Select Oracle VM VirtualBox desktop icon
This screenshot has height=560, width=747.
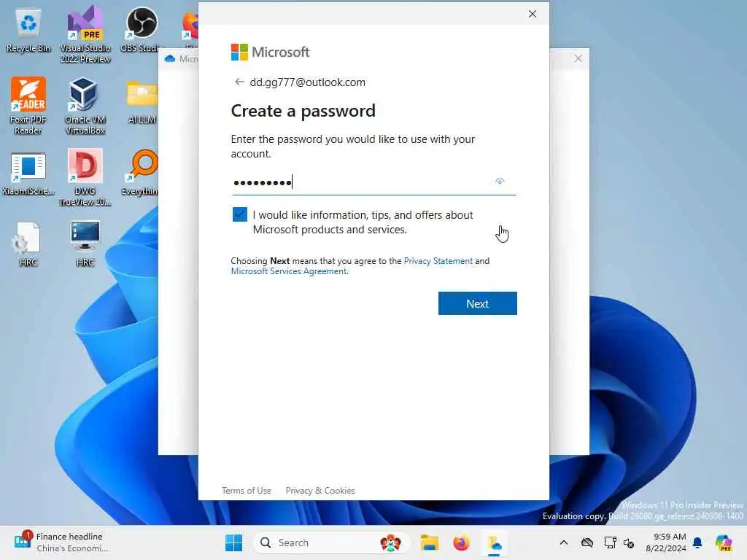click(85, 106)
